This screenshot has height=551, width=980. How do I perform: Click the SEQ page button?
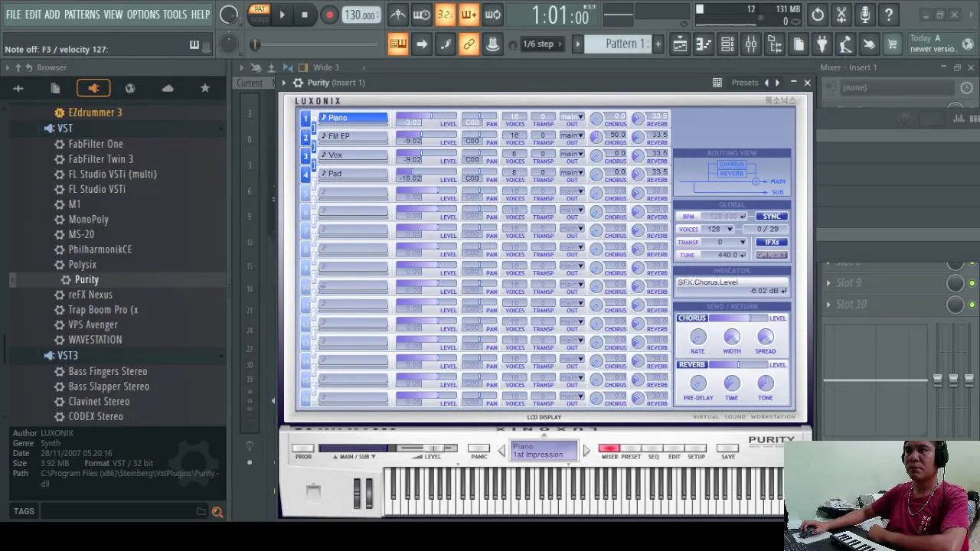(653, 448)
